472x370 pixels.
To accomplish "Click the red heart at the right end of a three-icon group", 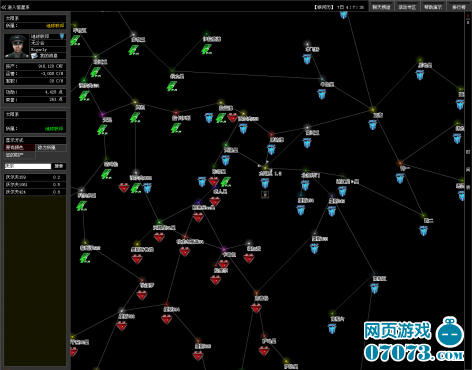I will pos(232,117).
